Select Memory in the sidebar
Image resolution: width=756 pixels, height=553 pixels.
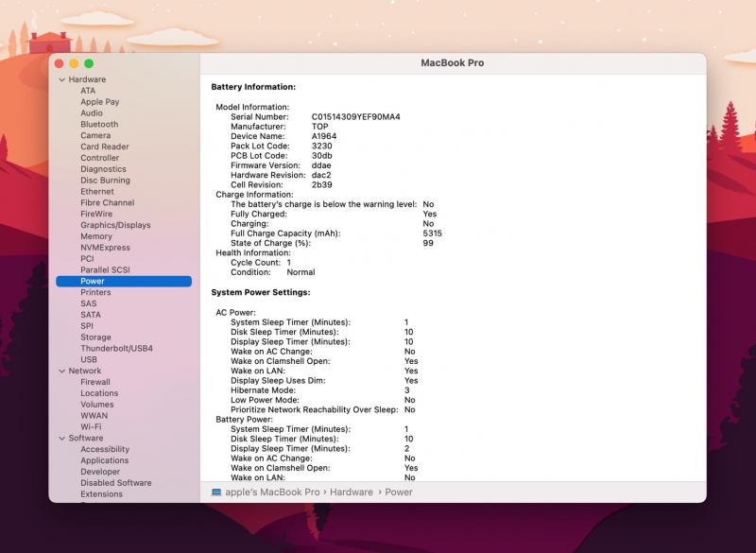pyautogui.click(x=96, y=236)
